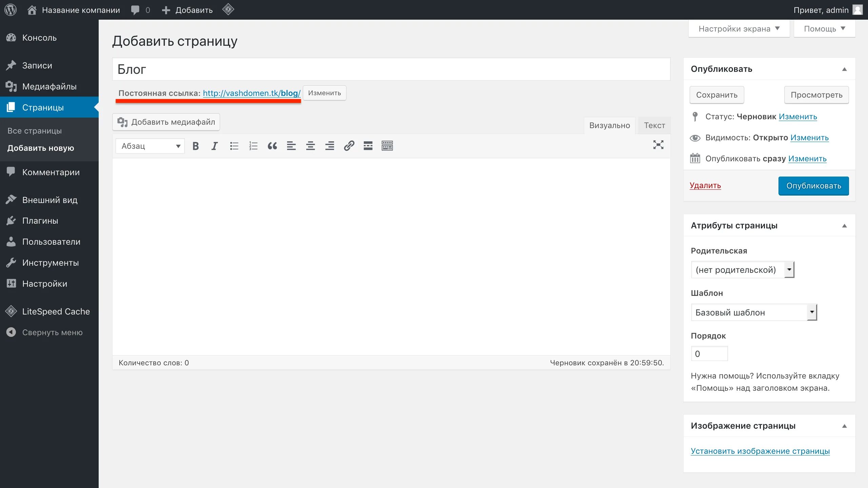
Task: Open Абзац paragraph format dropdown
Action: click(150, 146)
